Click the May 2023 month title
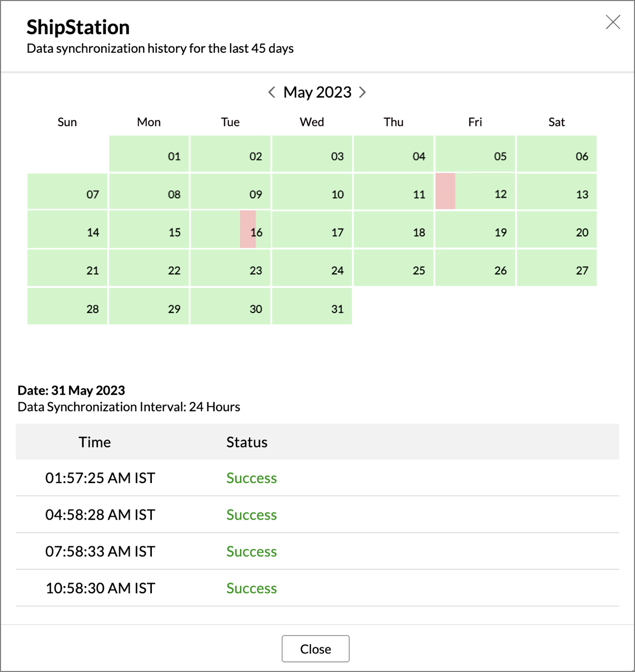The width and height of the screenshot is (635, 672). 317,92
